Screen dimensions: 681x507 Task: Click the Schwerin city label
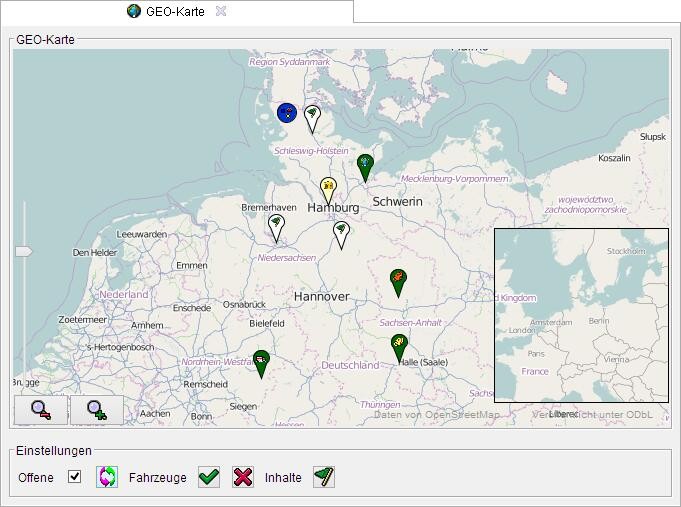pos(397,202)
